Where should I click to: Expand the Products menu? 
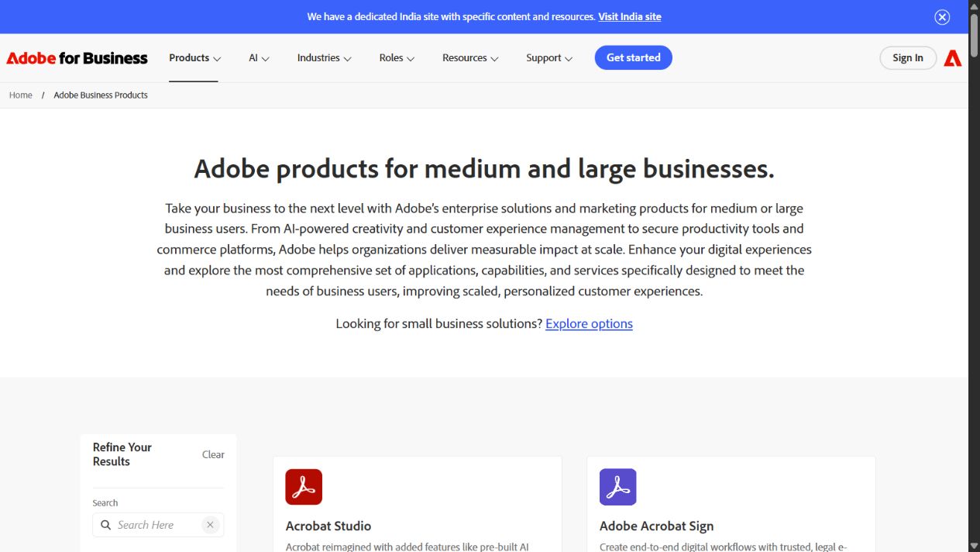pyautogui.click(x=194, y=58)
